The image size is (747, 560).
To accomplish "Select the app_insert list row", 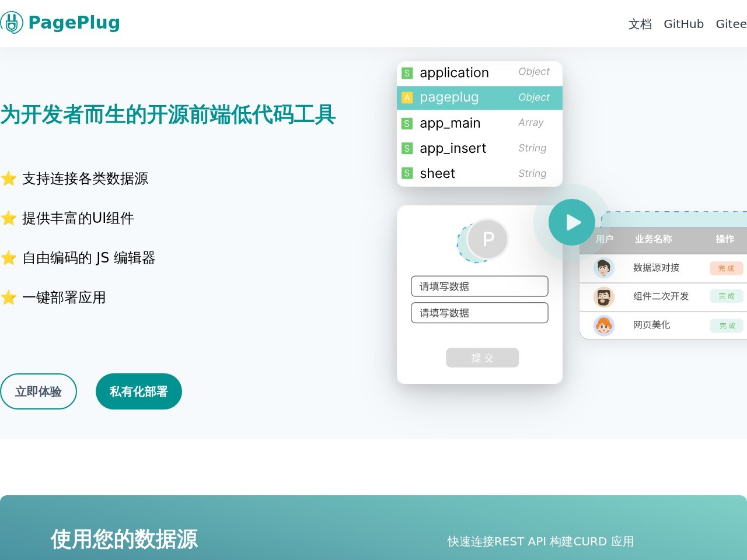I will click(480, 148).
